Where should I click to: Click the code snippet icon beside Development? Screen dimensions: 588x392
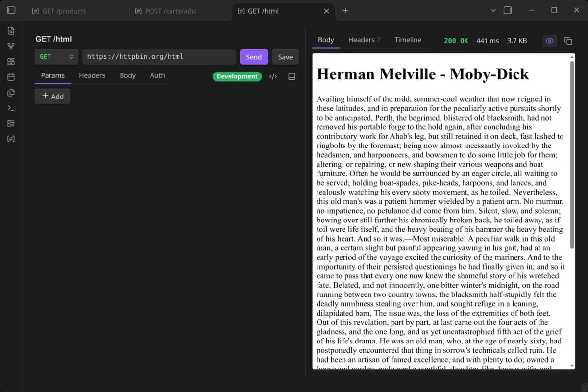[273, 76]
